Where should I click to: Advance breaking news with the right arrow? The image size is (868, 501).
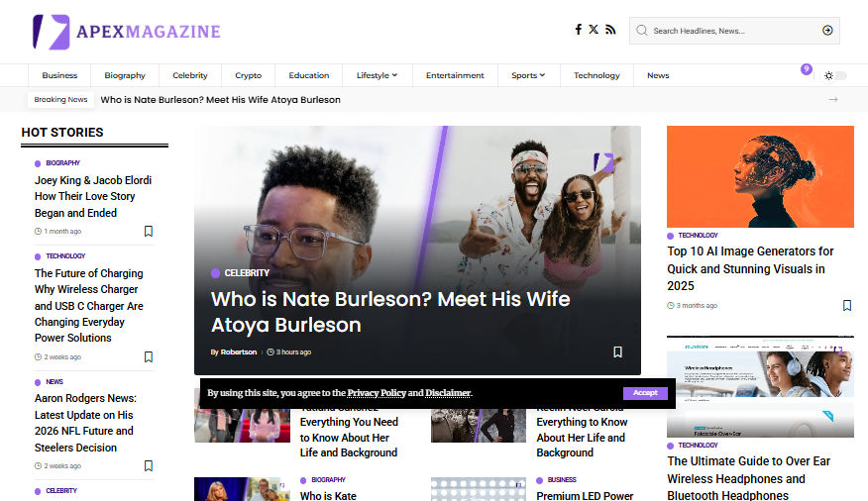point(833,100)
